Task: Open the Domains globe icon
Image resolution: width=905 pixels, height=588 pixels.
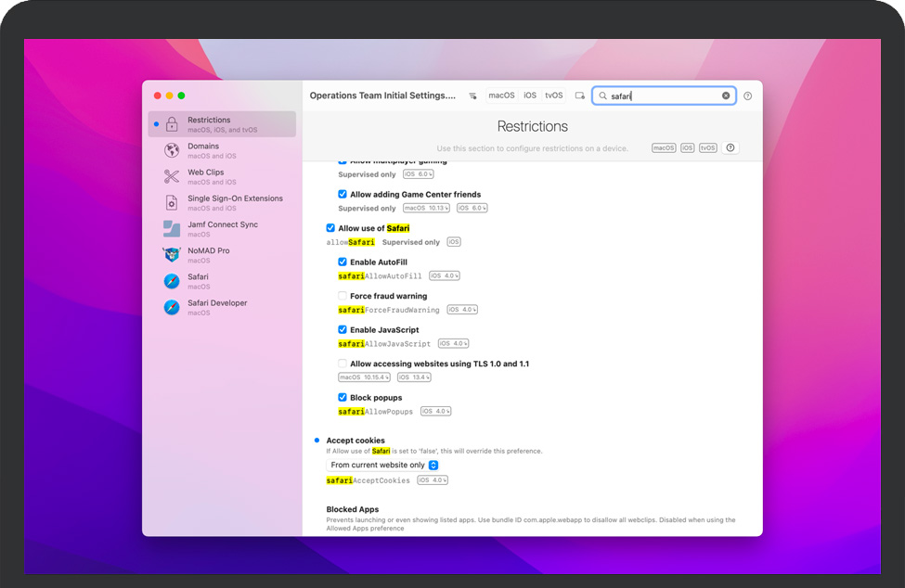Action: 172,150
